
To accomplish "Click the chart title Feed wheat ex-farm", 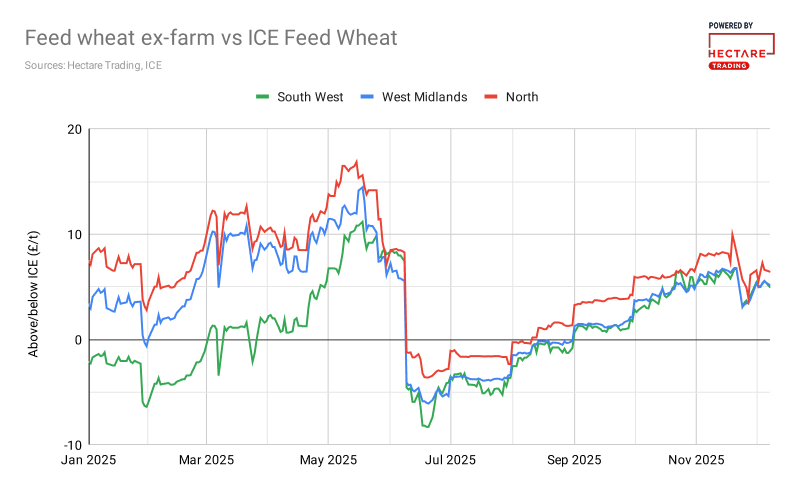I will (x=211, y=38).
